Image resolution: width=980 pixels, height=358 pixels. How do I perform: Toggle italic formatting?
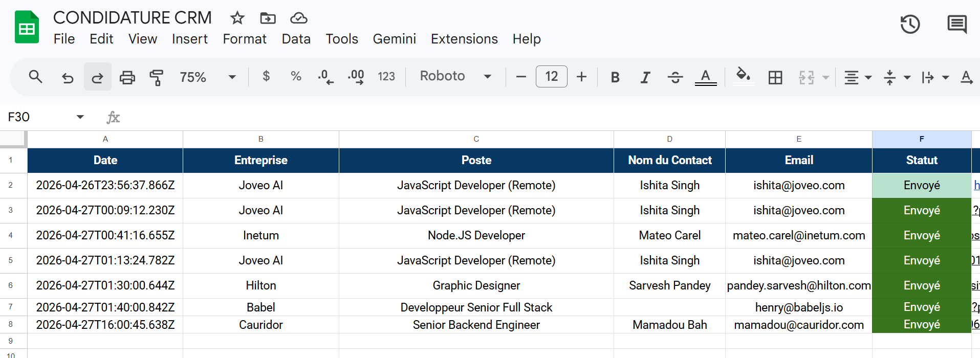point(645,77)
